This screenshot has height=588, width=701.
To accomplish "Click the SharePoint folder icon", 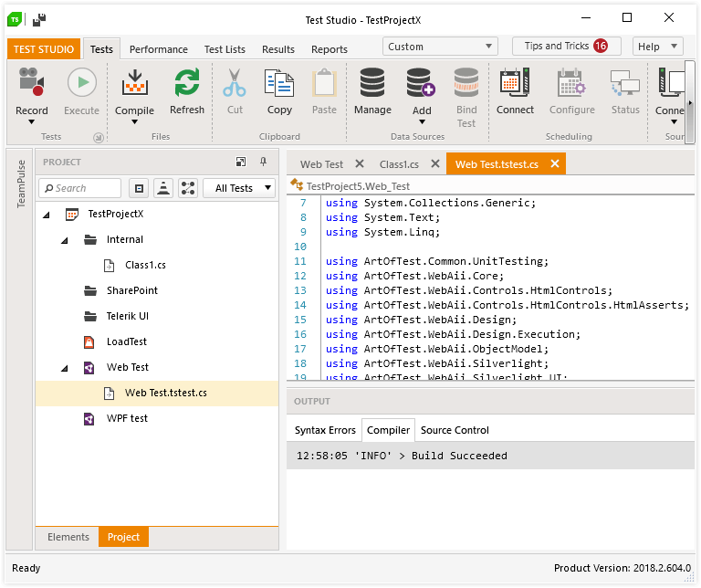I will 90,291.
